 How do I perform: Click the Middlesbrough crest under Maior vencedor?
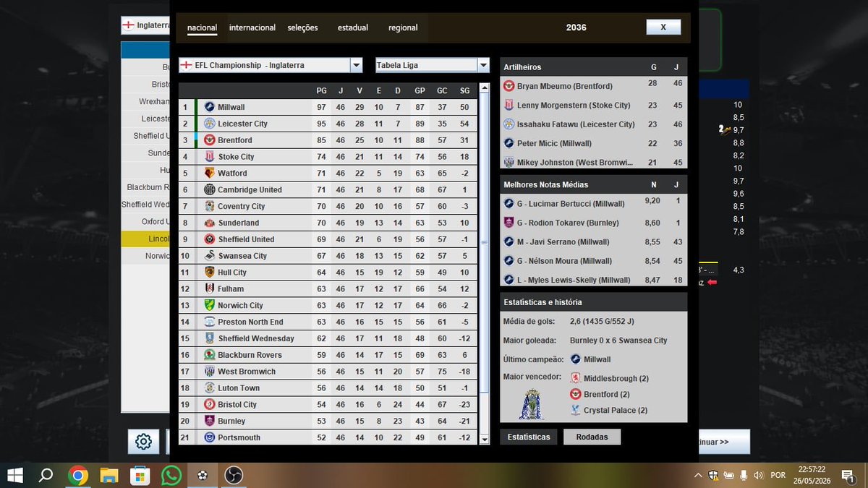576,378
